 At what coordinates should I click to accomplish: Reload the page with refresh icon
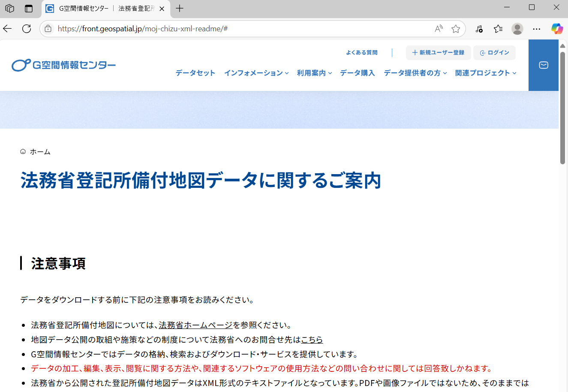click(x=27, y=29)
